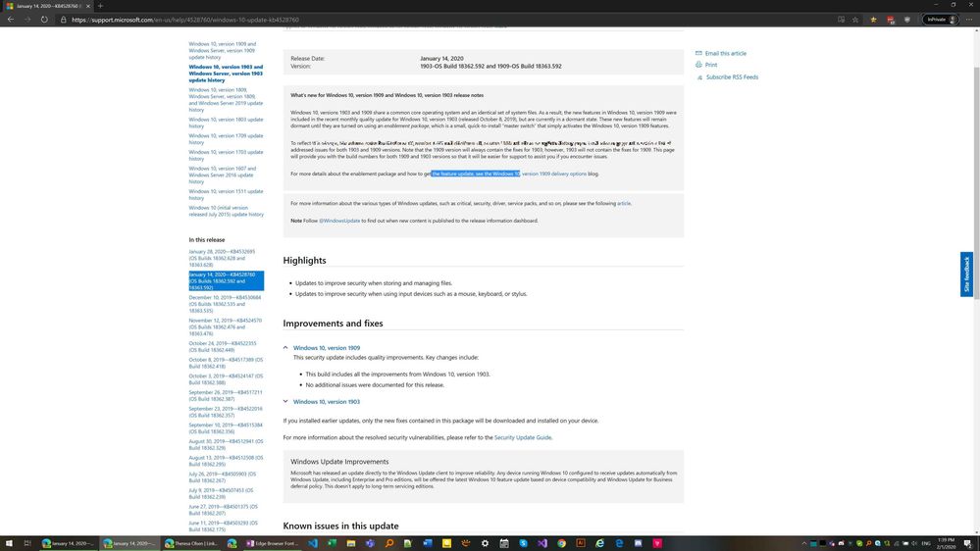Open the reading view icon in address bar
This screenshot has height=551, width=980.
pyautogui.click(x=842, y=20)
